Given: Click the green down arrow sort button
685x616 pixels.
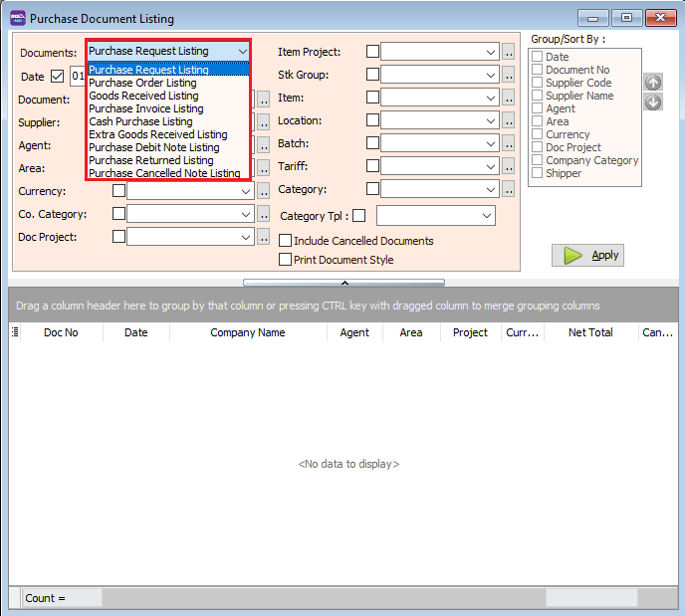Looking at the screenshot, I should click(x=653, y=103).
